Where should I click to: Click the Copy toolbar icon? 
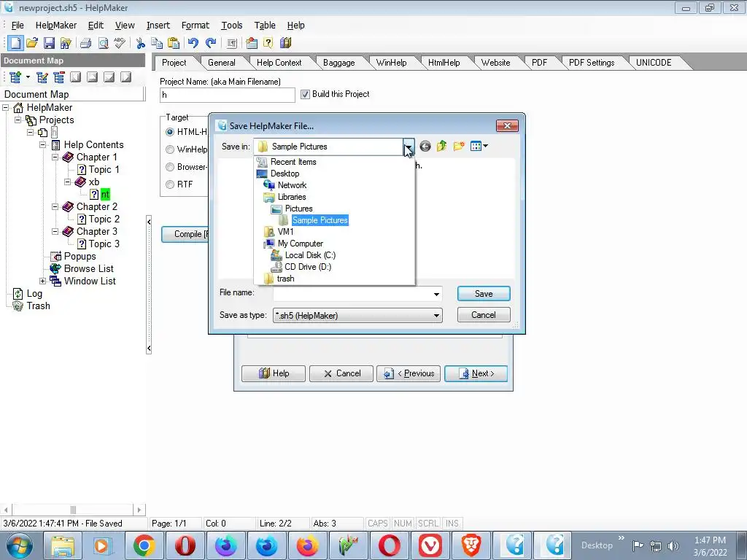[x=157, y=43]
